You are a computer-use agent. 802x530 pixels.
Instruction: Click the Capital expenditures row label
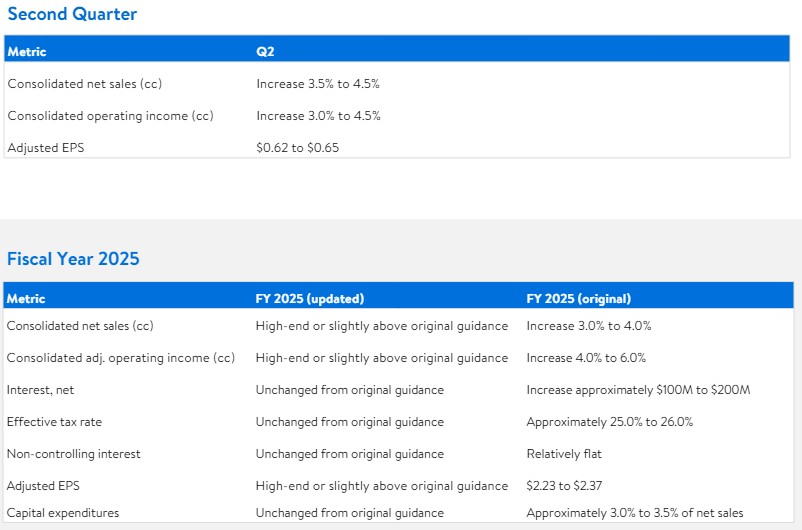[x=63, y=513]
